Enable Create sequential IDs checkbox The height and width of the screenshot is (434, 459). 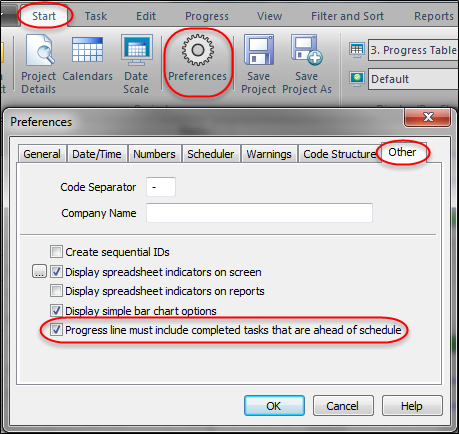[x=56, y=252]
